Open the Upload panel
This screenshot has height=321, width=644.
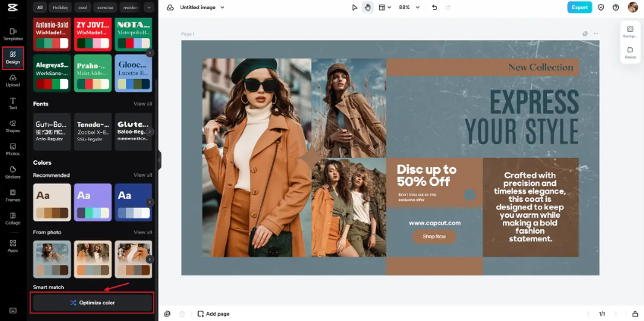coord(13,80)
